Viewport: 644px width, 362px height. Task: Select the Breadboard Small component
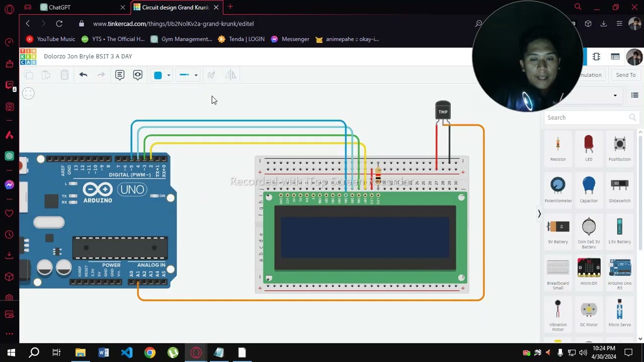pyautogui.click(x=558, y=274)
